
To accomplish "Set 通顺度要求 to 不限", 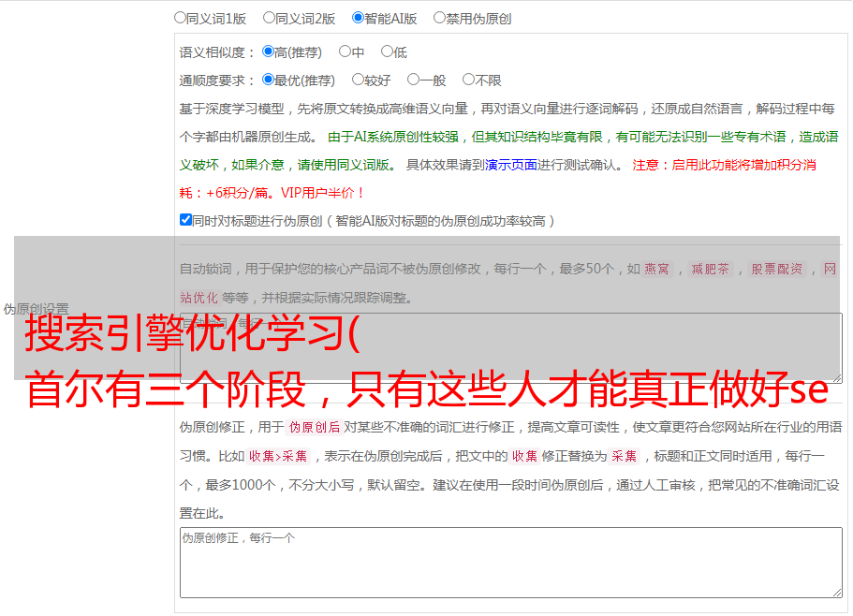I will tap(468, 80).
